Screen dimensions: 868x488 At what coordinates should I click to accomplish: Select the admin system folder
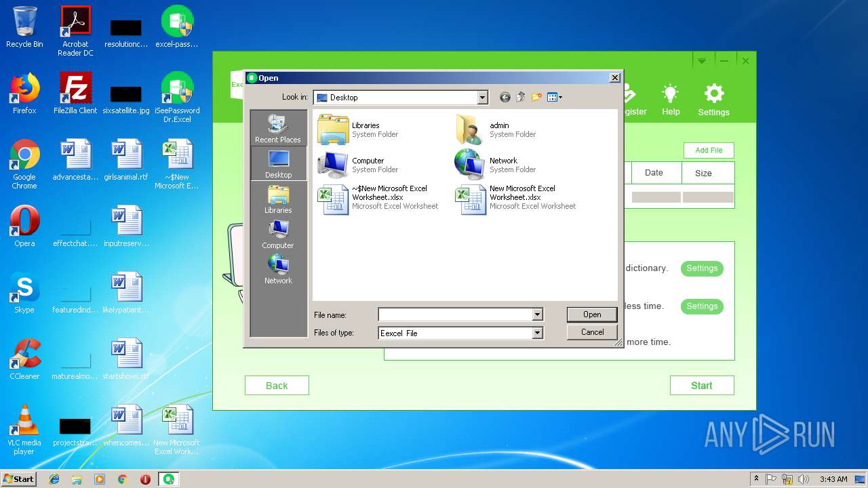496,129
